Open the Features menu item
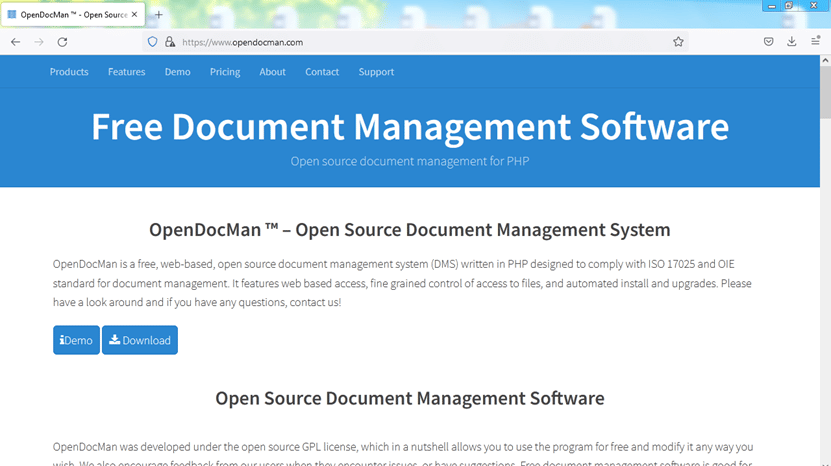 click(x=127, y=72)
